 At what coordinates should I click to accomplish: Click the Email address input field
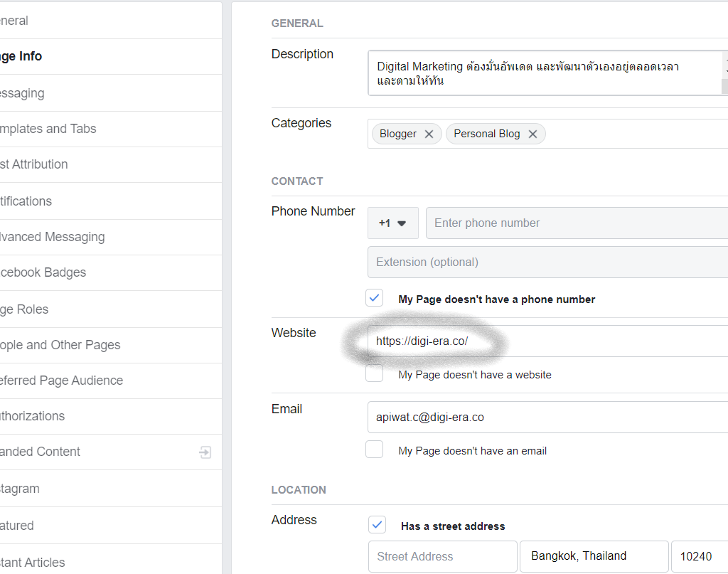pyautogui.click(x=547, y=417)
